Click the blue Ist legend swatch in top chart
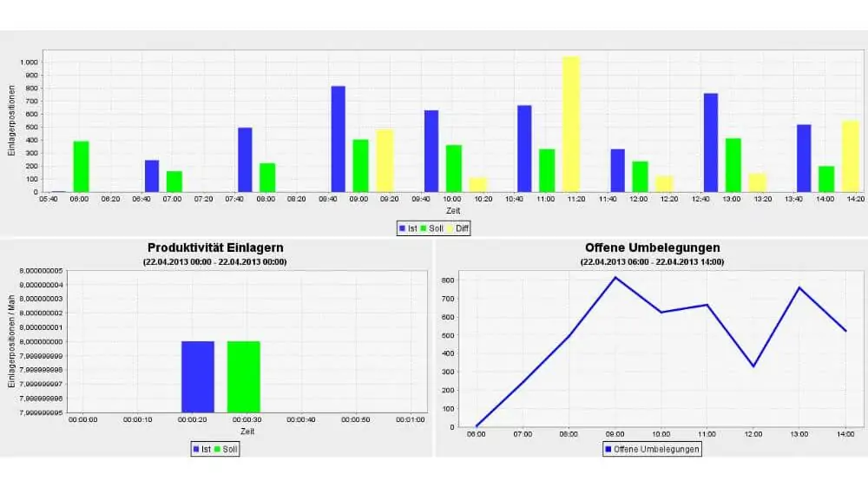Screen dimensions: 868x488 pyautogui.click(x=402, y=228)
